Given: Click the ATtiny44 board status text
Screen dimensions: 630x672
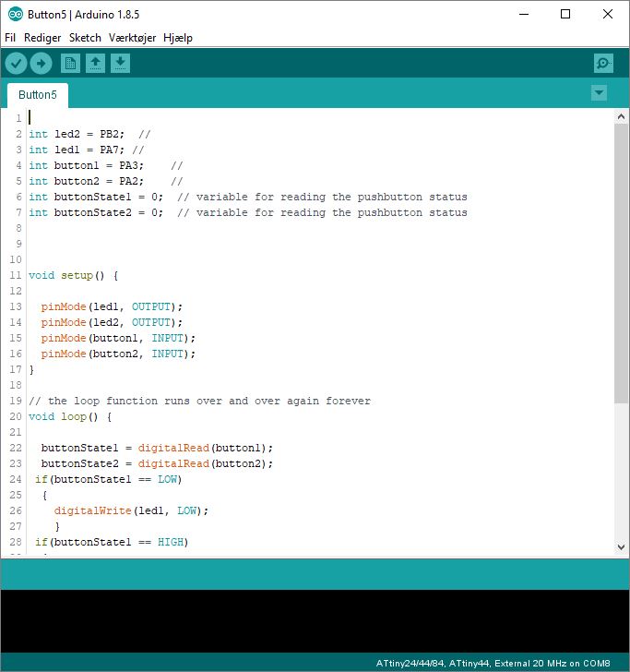Looking at the screenshot, I should 493,663.
